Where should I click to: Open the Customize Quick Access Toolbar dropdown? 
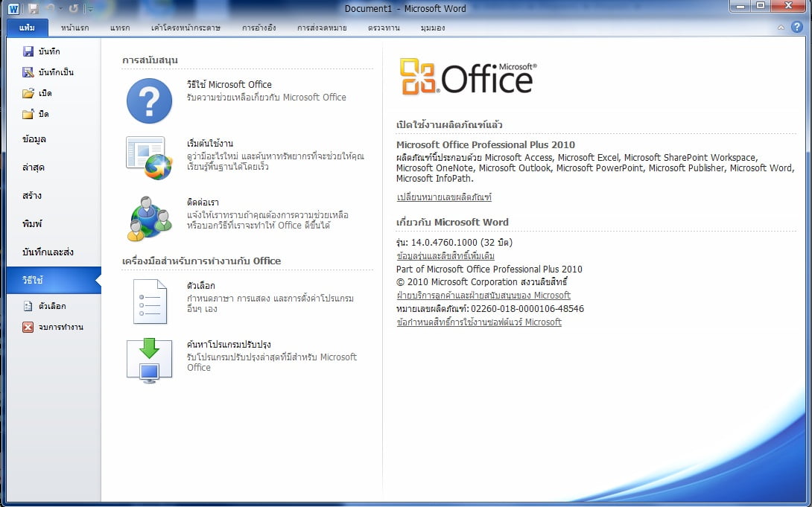[90, 9]
